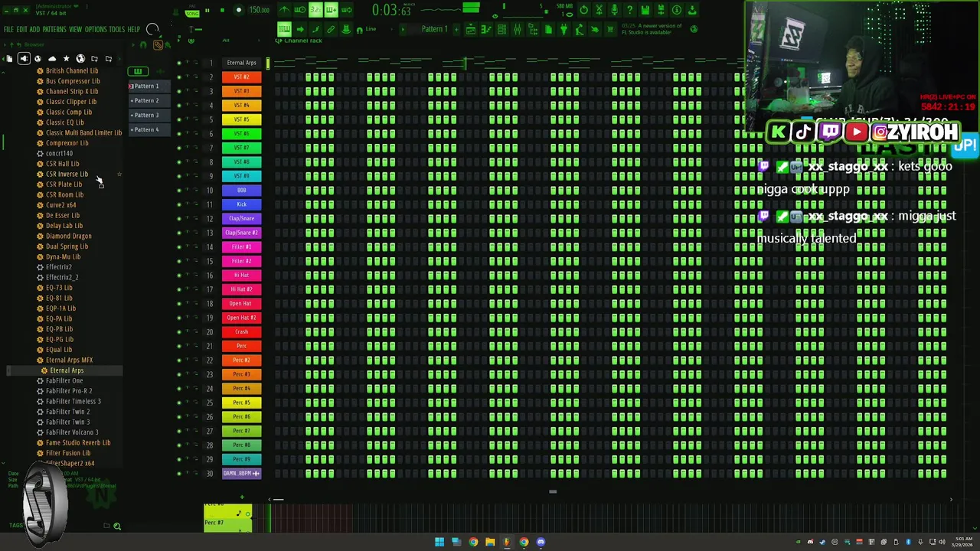The height and width of the screenshot is (551, 980).
Task: Open Windows Start menu on taskbar
Action: [439, 542]
